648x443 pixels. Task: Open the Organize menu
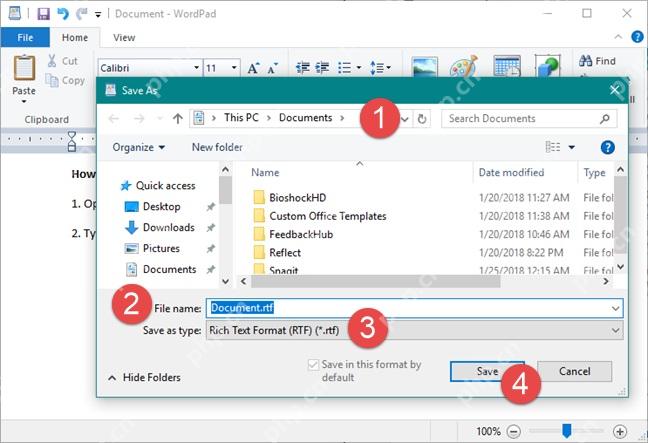tap(138, 147)
